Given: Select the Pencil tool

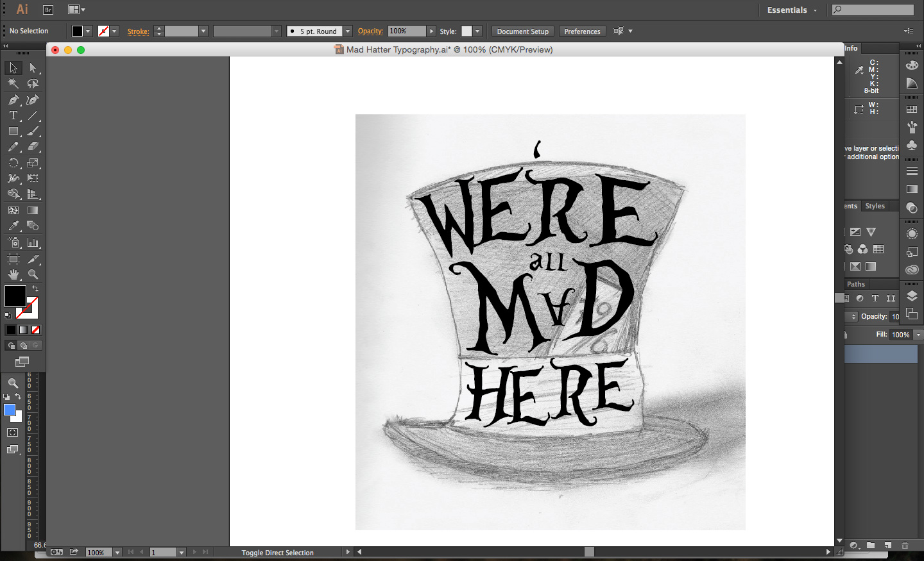Looking at the screenshot, I should point(13,147).
